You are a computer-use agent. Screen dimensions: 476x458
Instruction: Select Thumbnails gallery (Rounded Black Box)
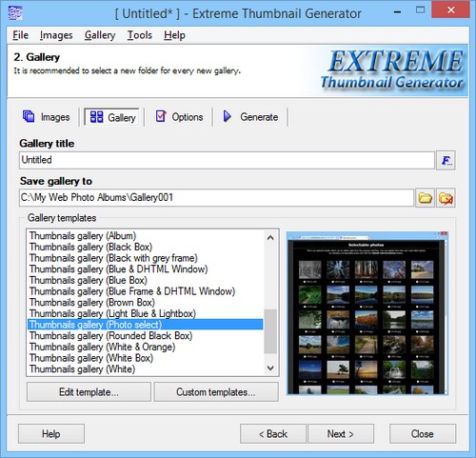point(146,336)
